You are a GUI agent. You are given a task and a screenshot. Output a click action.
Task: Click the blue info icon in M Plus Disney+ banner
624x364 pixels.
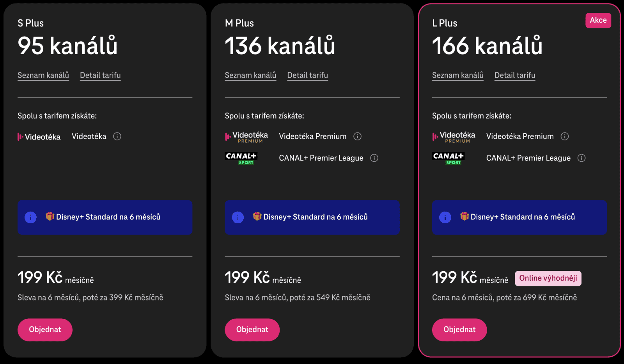238,217
